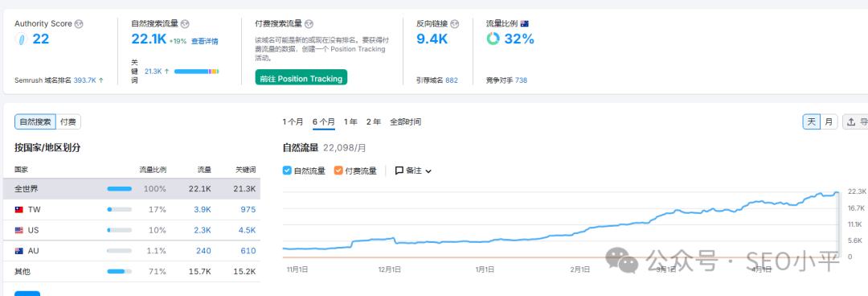868x296 pixels.
Task: Click the Australia flag in AU row
Action: 18,250
